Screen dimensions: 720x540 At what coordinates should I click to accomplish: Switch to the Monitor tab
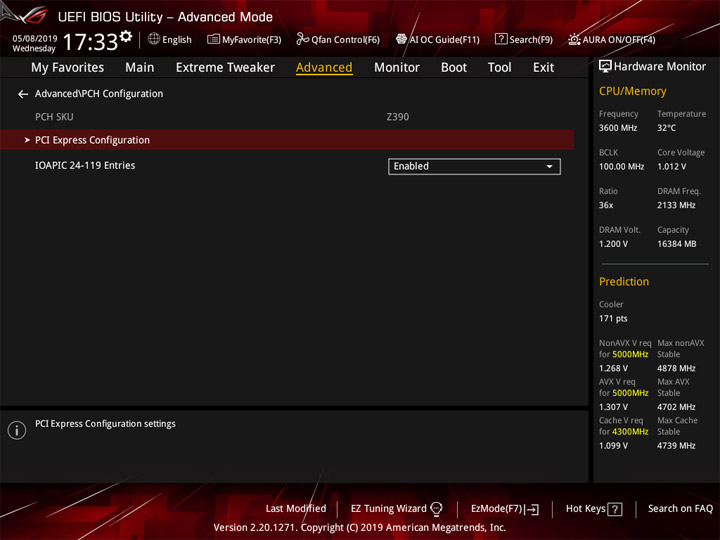(x=397, y=68)
